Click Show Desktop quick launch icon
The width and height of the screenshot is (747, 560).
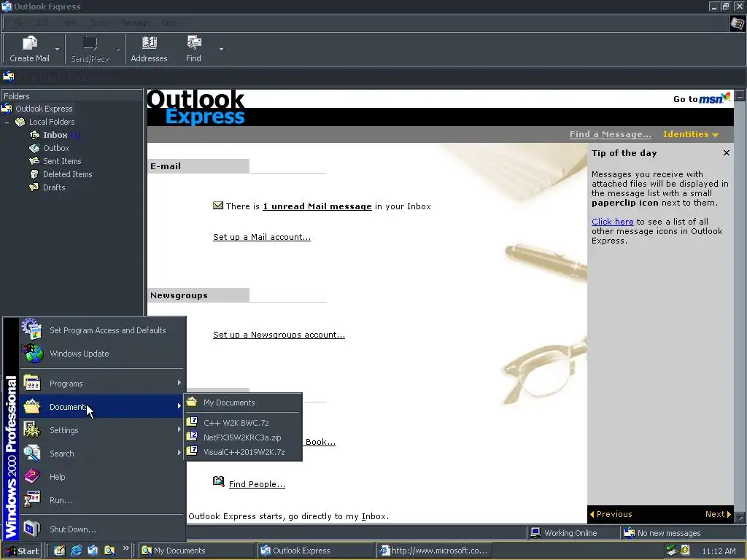[x=59, y=551]
